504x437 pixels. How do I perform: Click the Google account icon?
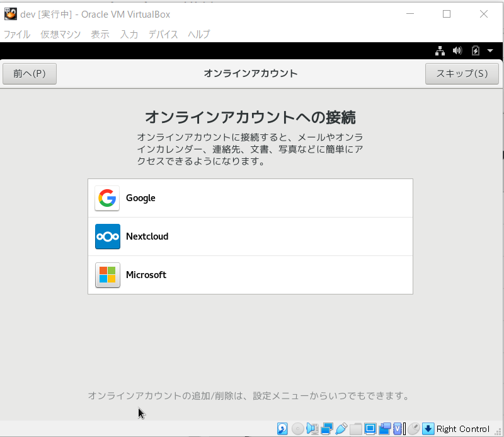click(107, 198)
